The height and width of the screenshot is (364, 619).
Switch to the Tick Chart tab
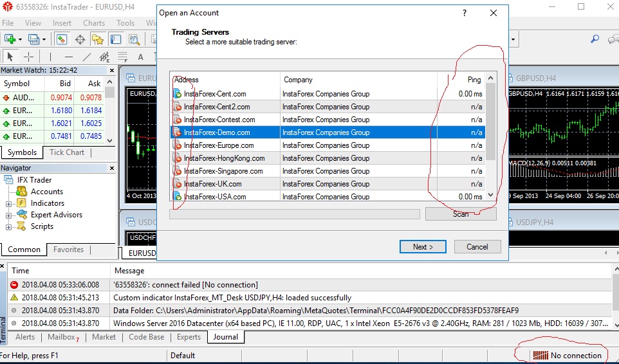click(x=67, y=152)
